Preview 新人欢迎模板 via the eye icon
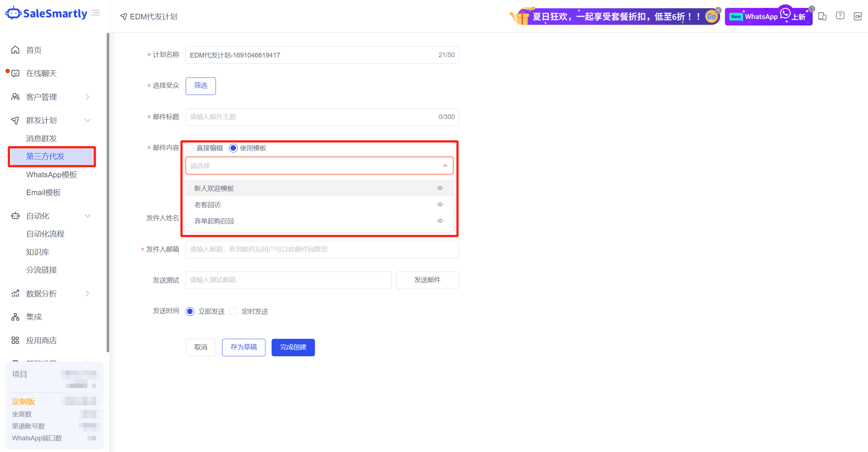 click(440, 188)
